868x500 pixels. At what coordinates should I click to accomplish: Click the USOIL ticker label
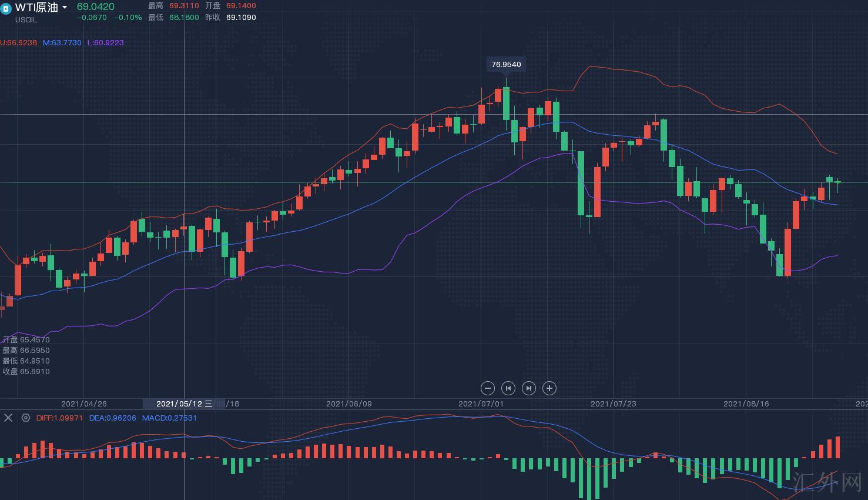26,20
